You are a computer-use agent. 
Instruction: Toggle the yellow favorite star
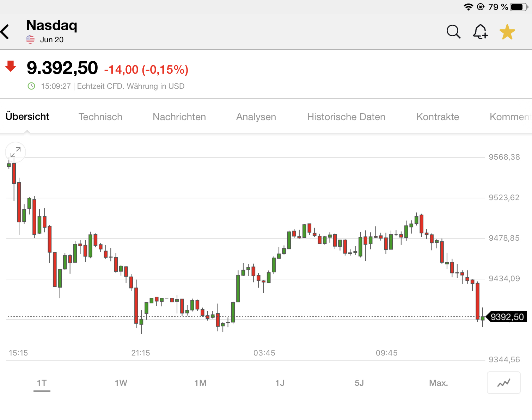click(x=507, y=32)
